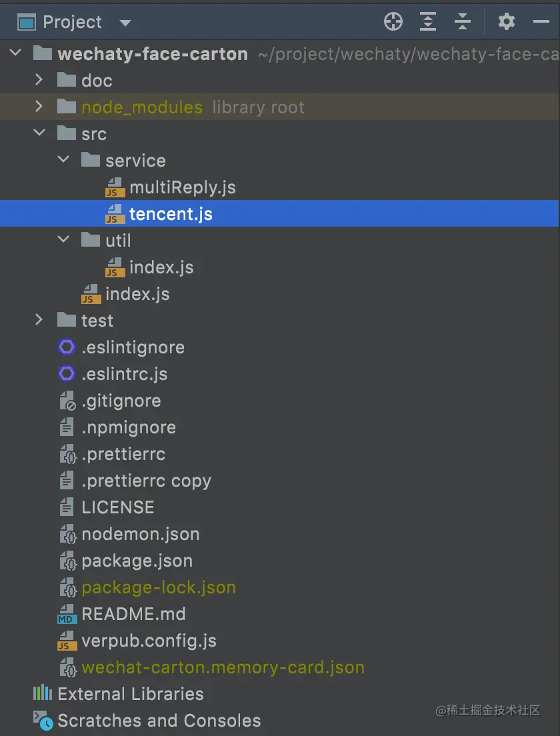Expand the test folder
Screen dimensions: 560x736
(39, 320)
